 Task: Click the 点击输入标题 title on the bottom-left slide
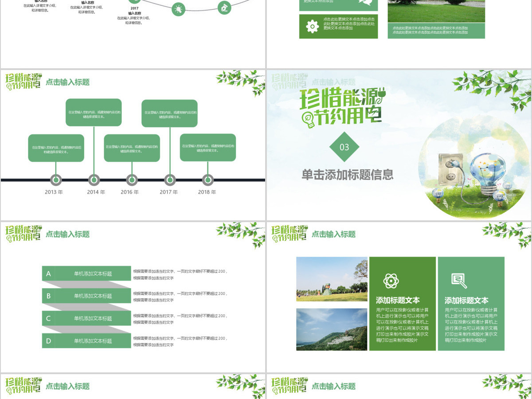tap(68, 386)
